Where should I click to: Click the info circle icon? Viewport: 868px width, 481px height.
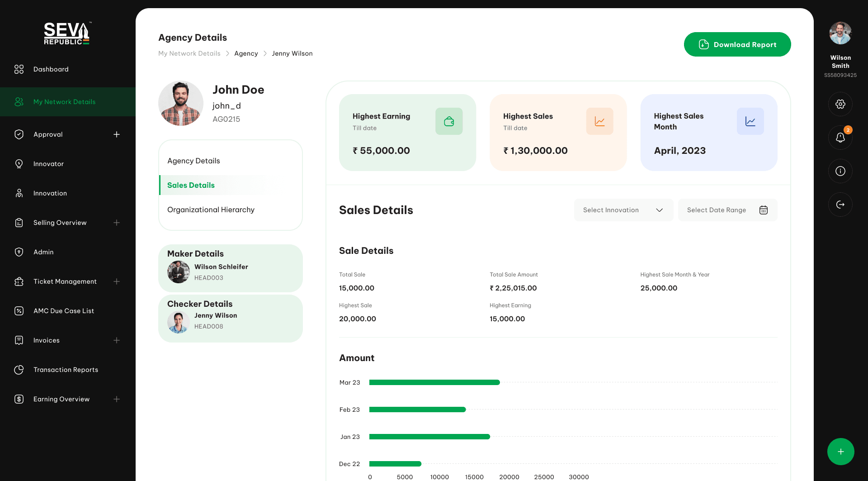pos(840,171)
